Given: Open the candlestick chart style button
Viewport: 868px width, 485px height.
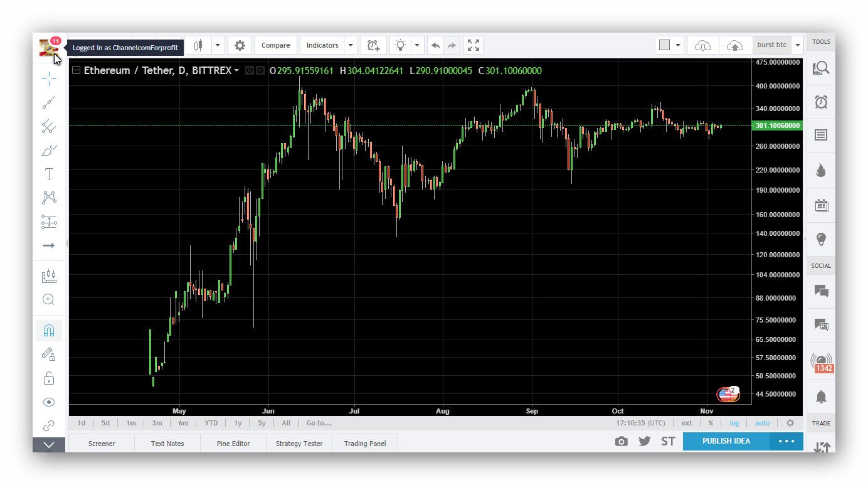Looking at the screenshot, I should point(198,45).
